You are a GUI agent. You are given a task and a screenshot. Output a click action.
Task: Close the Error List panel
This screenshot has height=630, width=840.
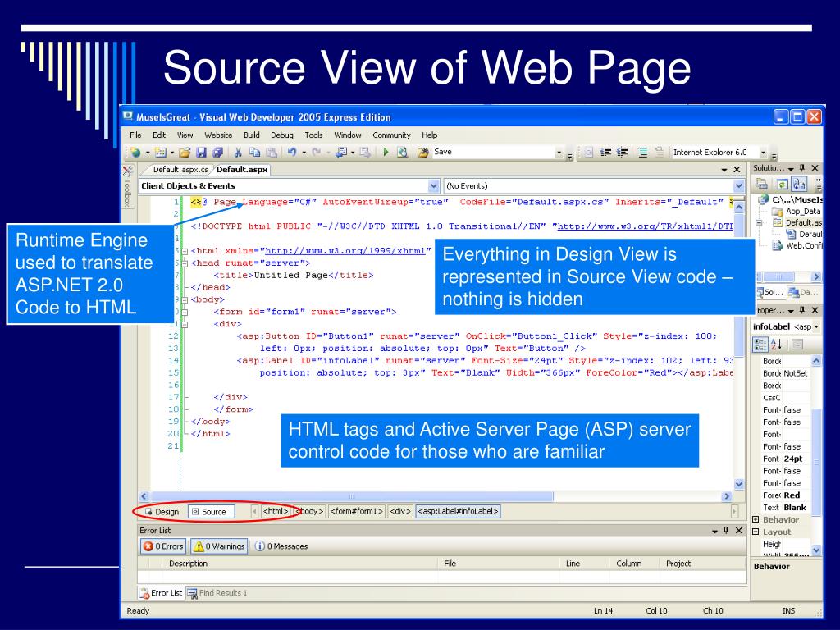[739, 531]
